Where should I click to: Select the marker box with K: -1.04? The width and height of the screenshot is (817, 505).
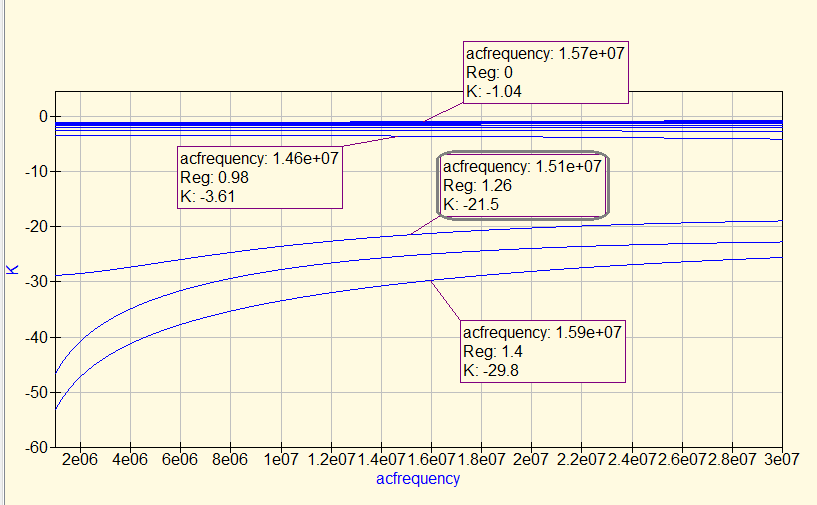pos(546,72)
